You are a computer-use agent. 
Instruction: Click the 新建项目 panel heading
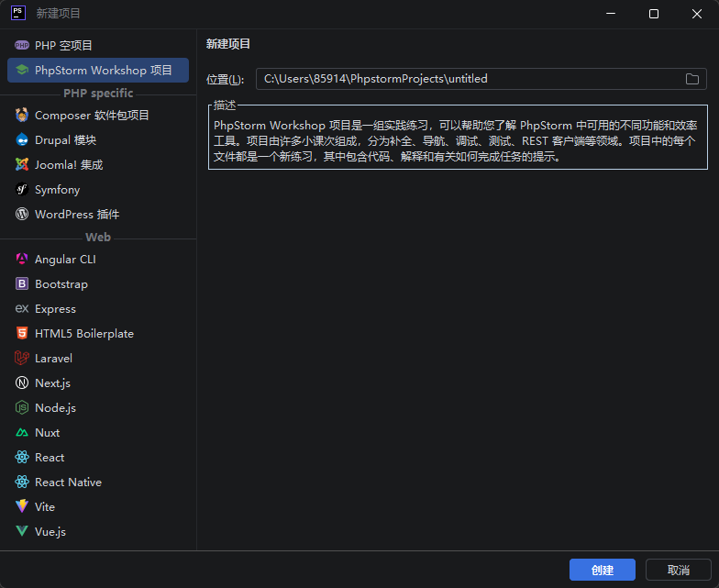click(227, 44)
